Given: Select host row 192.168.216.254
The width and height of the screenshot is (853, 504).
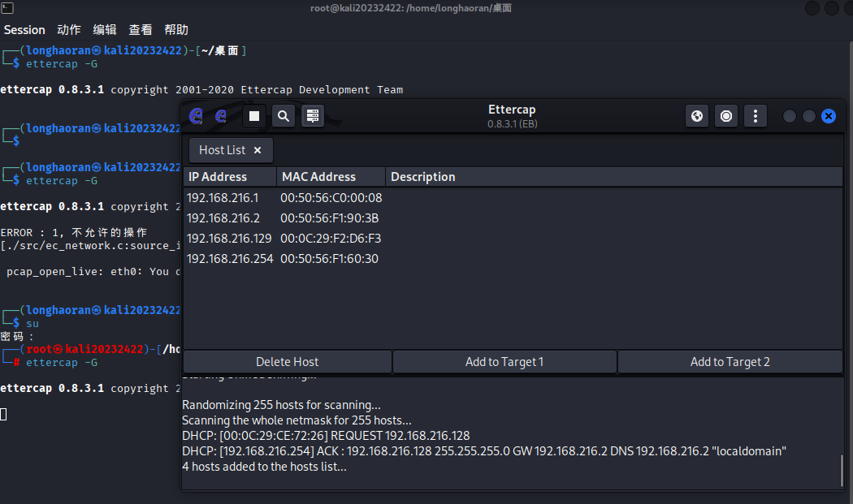Looking at the screenshot, I should (x=513, y=259).
